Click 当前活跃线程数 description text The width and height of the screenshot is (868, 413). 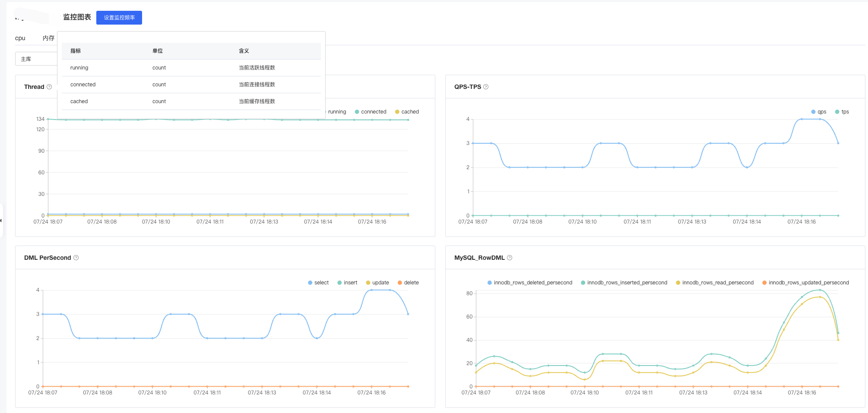pyautogui.click(x=257, y=68)
